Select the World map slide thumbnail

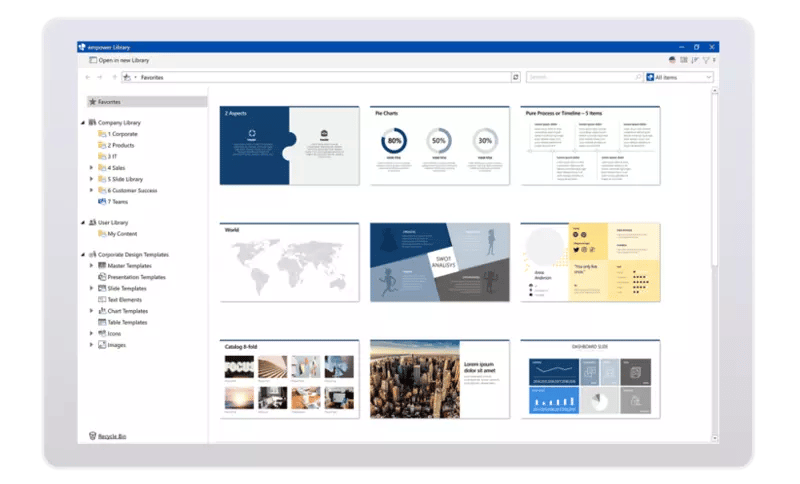click(x=290, y=262)
